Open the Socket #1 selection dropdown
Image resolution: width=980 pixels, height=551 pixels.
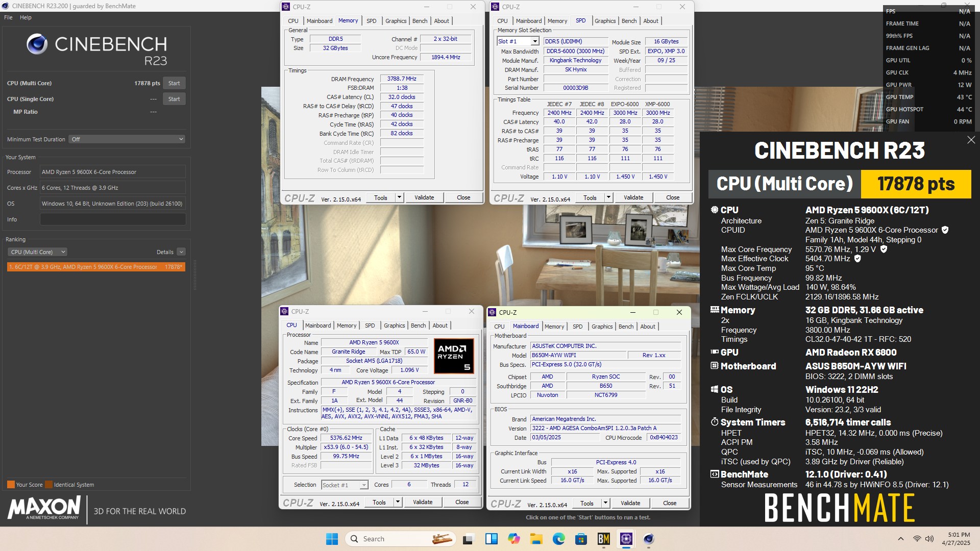pos(345,485)
